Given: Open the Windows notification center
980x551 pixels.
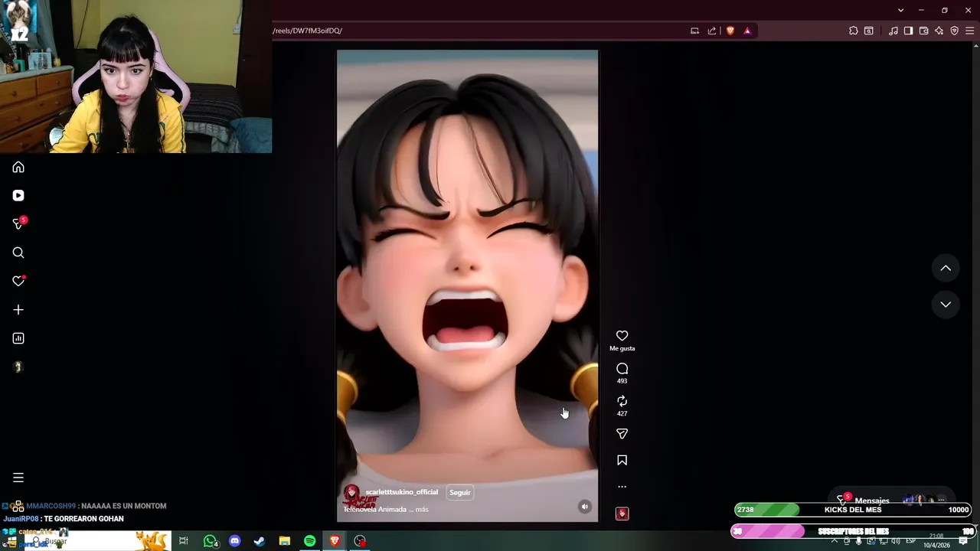Looking at the screenshot, I should point(963,541).
